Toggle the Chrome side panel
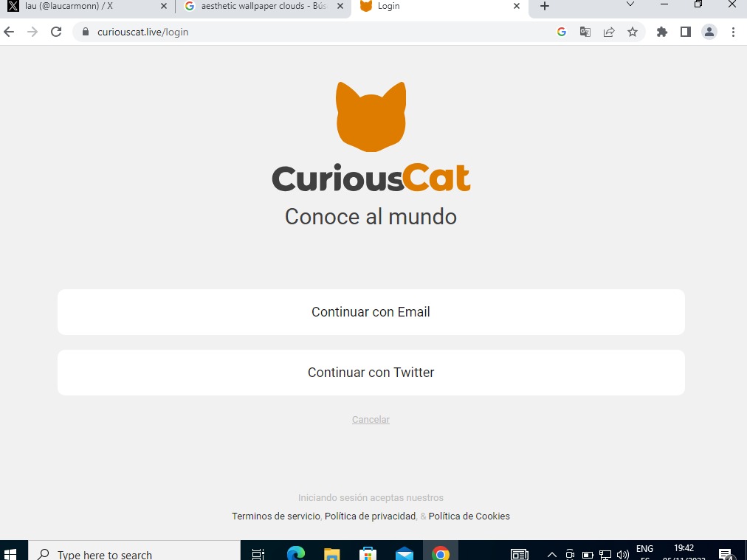 click(686, 32)
